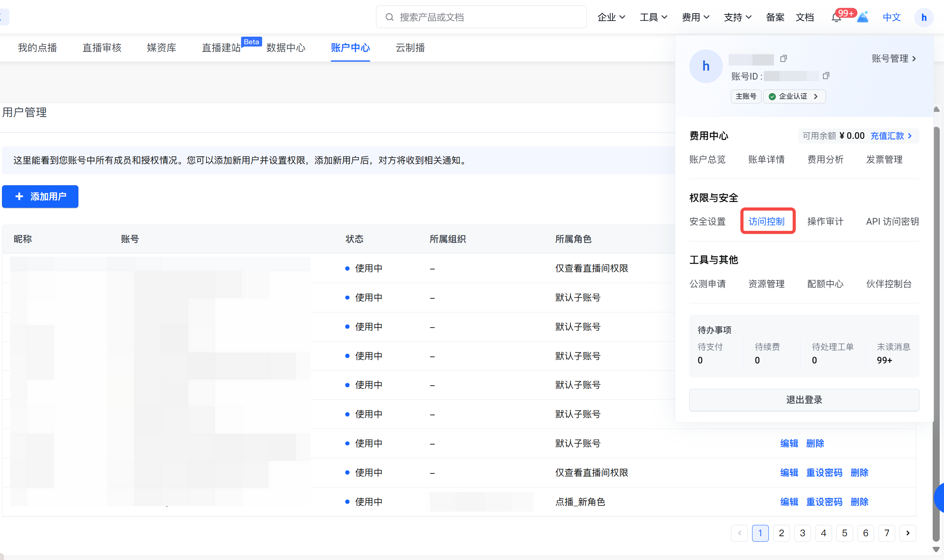Expand the 费用 dropdown menu
944x560 pixels.
coord(696,17)
